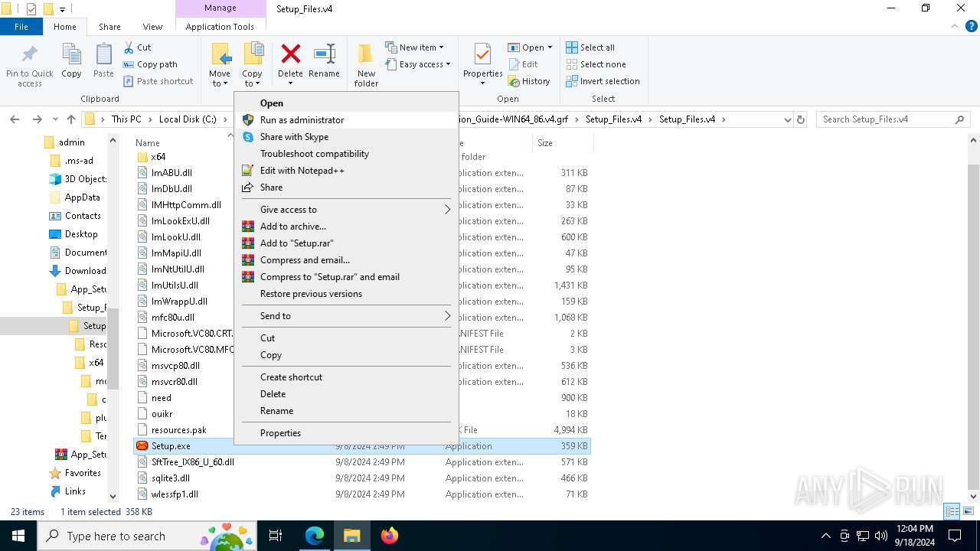Launch Firefox from taskbar
This screenshot has height=551, width=980.
[390, 536]
